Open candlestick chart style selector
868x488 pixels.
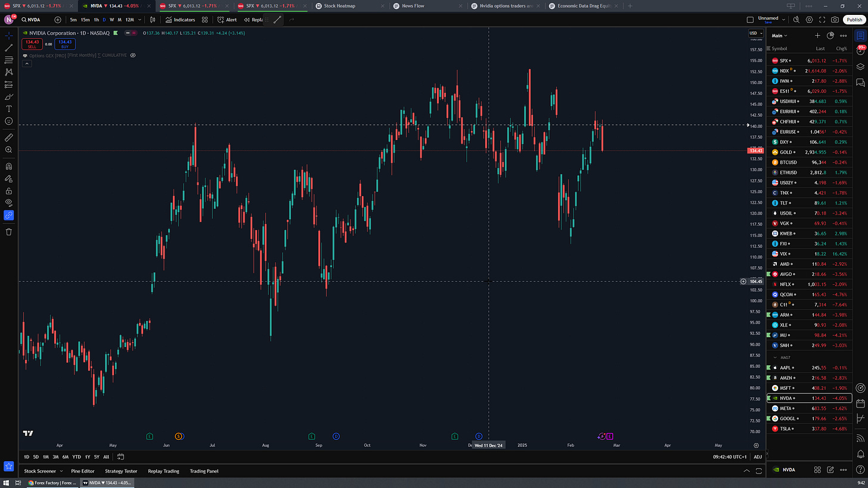tap(153, 20)
